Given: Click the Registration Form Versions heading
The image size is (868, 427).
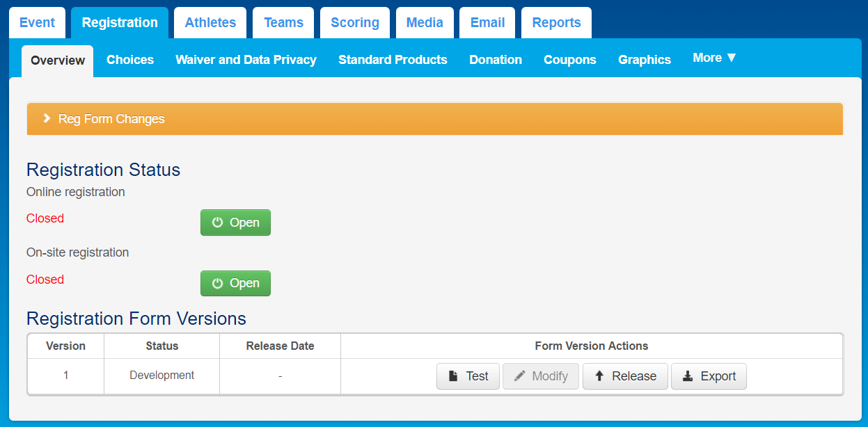Looking at the screenshot, I should point(136,319).
